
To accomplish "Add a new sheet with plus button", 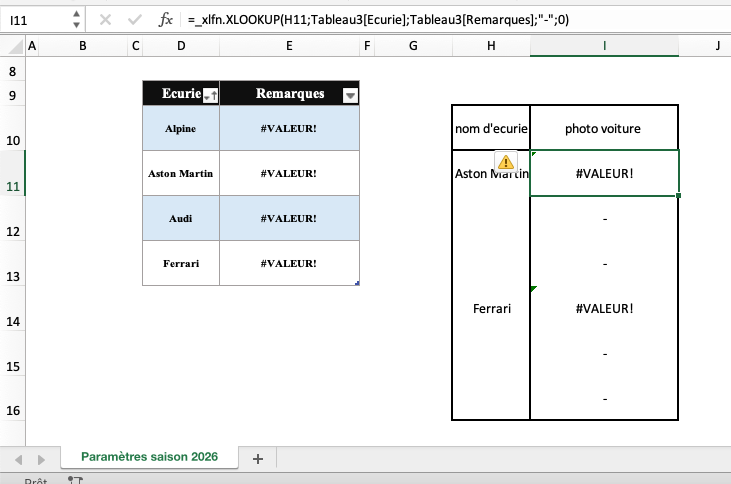I will tap(257, 458).
